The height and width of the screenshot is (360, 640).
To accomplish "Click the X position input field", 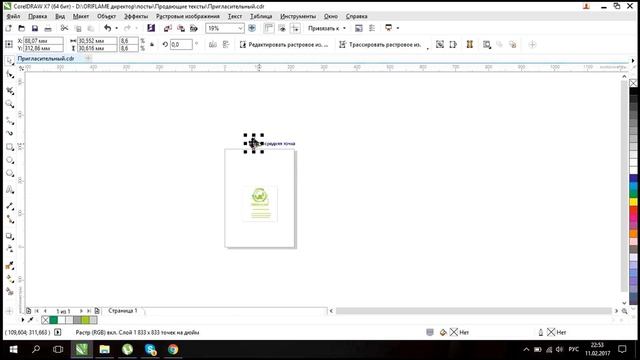I will [x=43, y=41].
